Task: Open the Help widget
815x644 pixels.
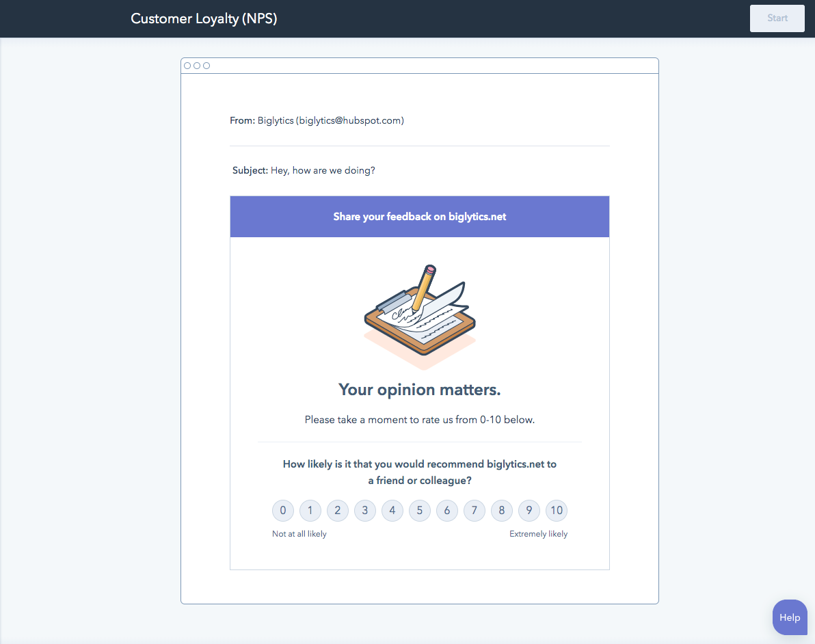Action: click(x=789, y=617)
